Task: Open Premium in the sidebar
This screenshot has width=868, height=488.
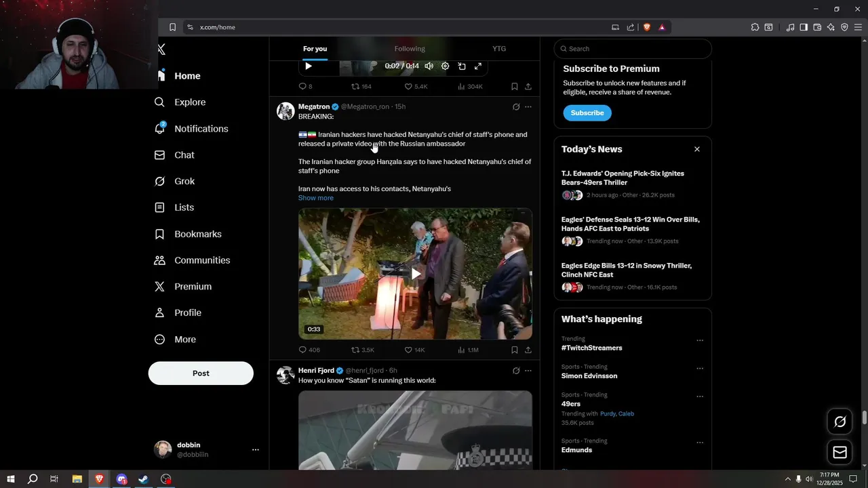Action: coord(182,287)
